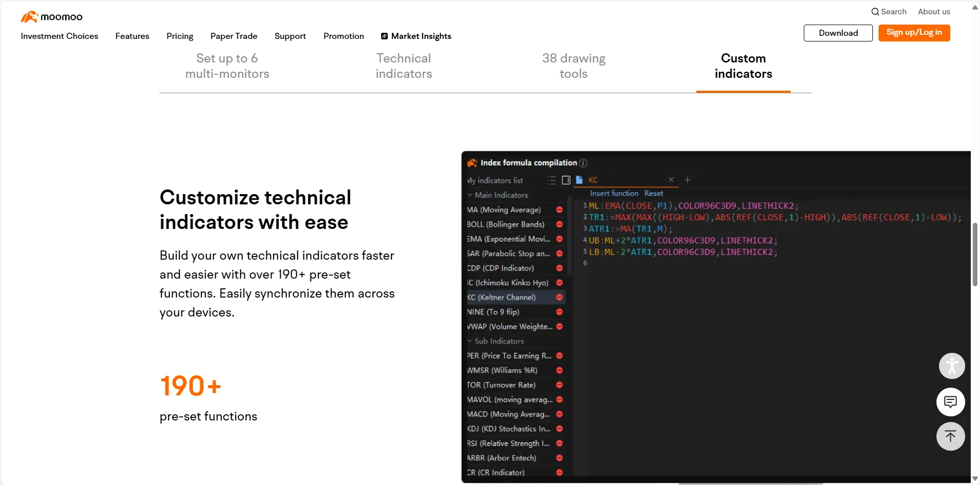Click Reset in formula editor
The height and width of the screenshot is (485, 980).
pyautogui.click(x=654, y=194)
